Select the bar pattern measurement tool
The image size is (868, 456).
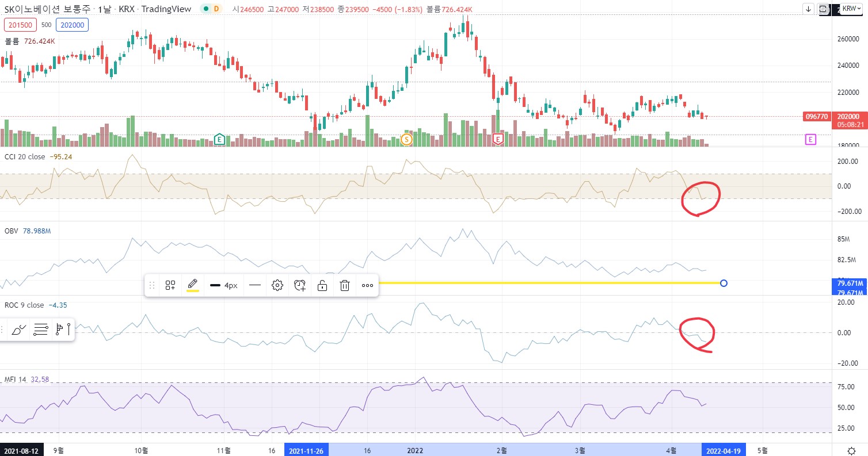pos(62,329)
